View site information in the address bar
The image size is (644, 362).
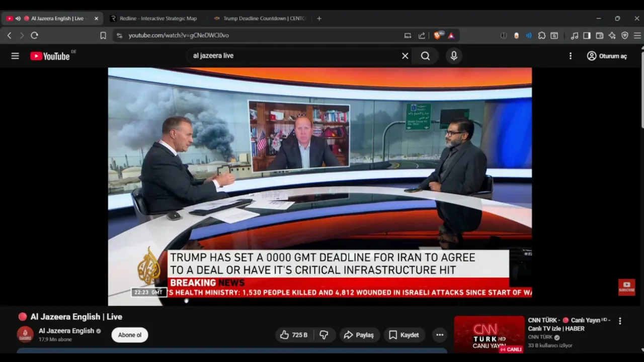119,35
